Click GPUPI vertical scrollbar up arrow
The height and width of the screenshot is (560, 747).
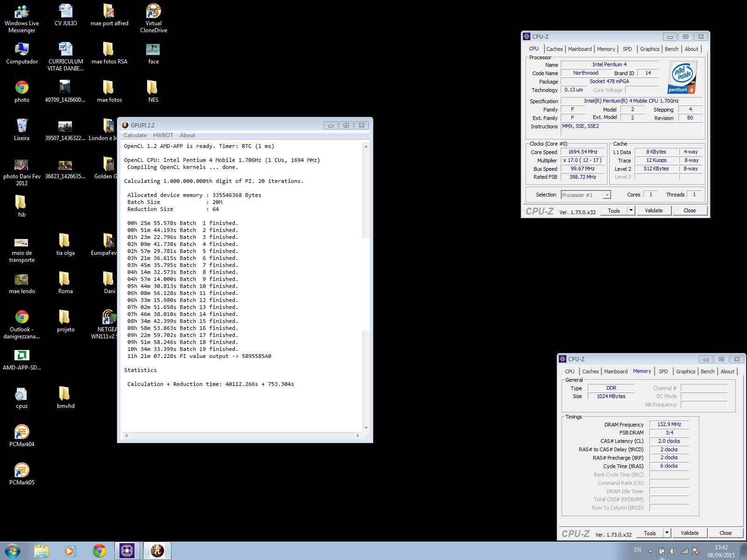366,147
